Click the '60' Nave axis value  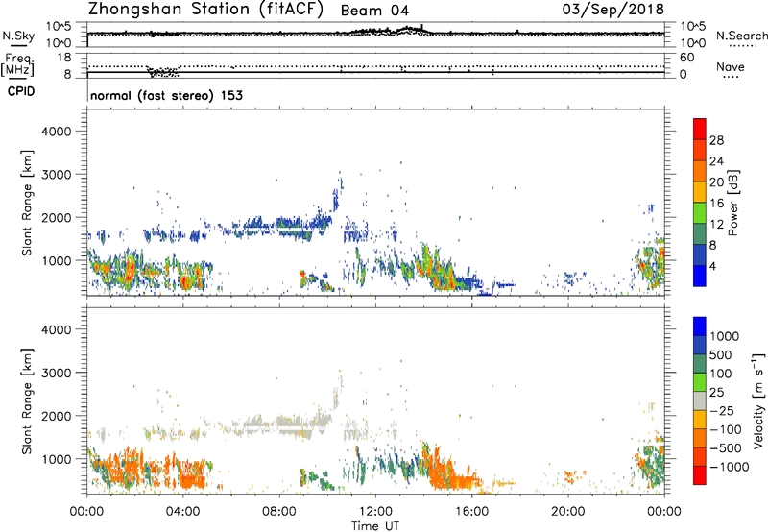(686, 58)
